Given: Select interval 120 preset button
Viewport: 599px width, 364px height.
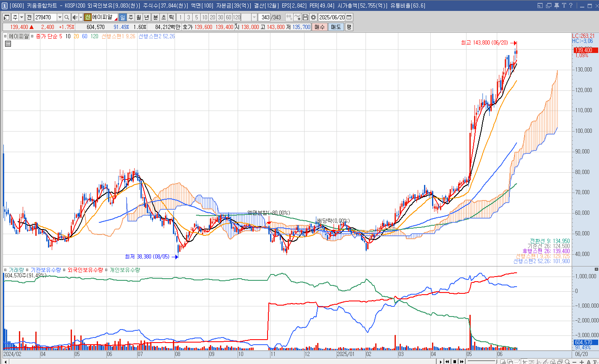Looking at the screenshot, I should point(236,17).
